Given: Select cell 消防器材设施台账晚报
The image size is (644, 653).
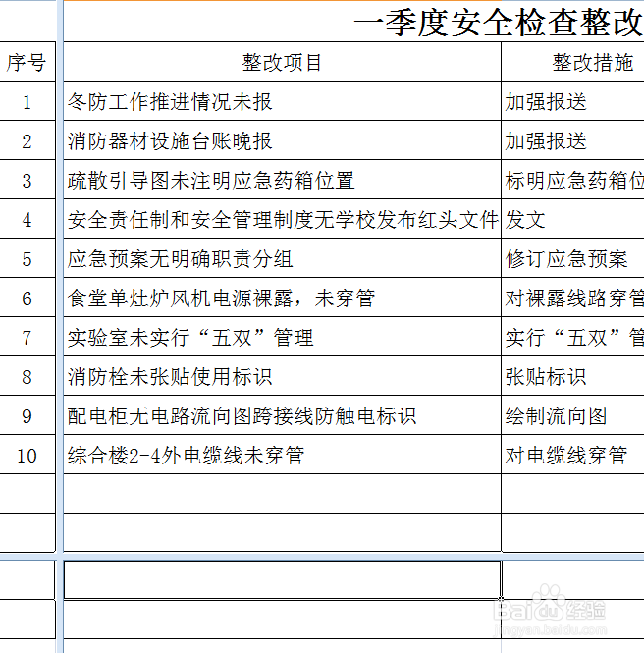Looking at the screenshot, I should [283, 140].
